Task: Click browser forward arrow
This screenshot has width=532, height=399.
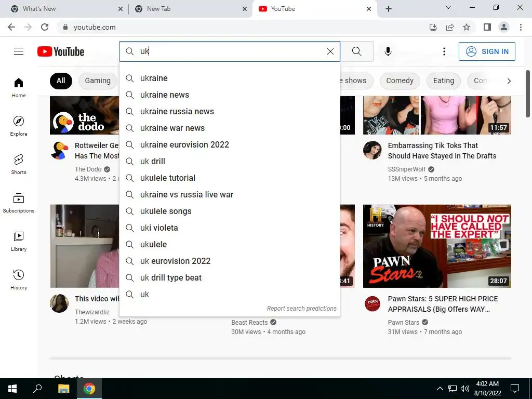Action: [28, 27]
